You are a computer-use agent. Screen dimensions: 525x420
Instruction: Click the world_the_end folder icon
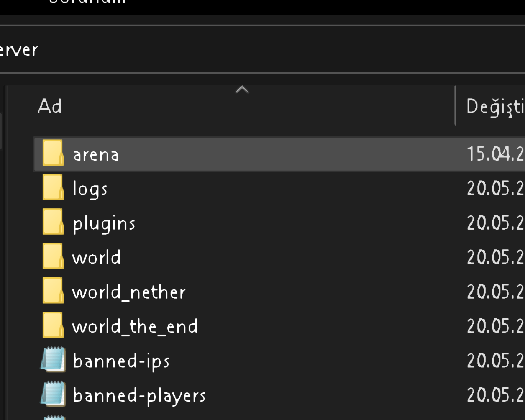[53, 325]
